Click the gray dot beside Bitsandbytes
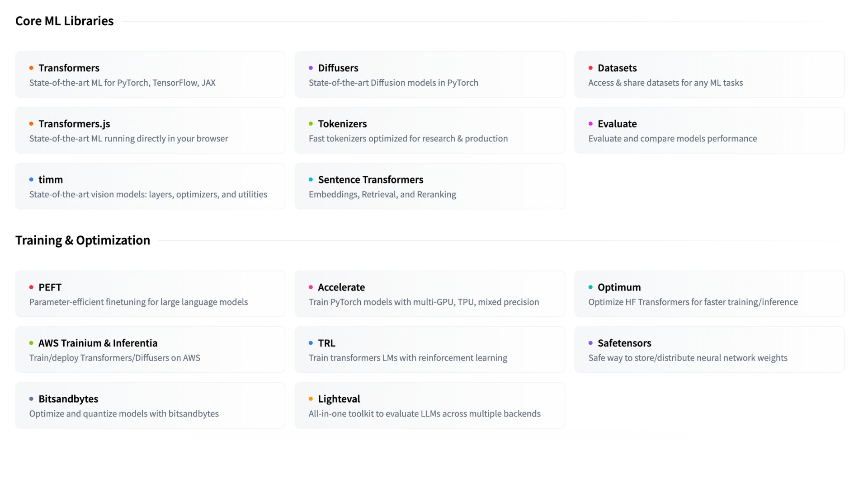This screenshot has width=868, height=488. tap(31, 399)
